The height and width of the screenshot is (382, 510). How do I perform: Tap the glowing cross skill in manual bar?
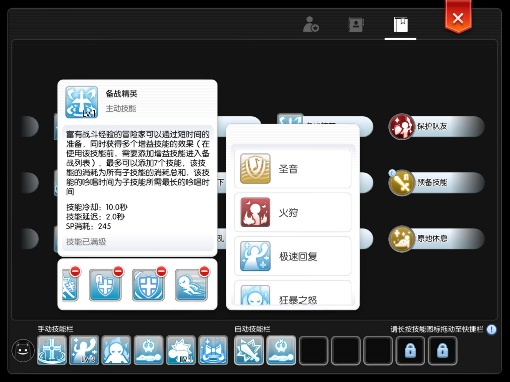(52, 350)
